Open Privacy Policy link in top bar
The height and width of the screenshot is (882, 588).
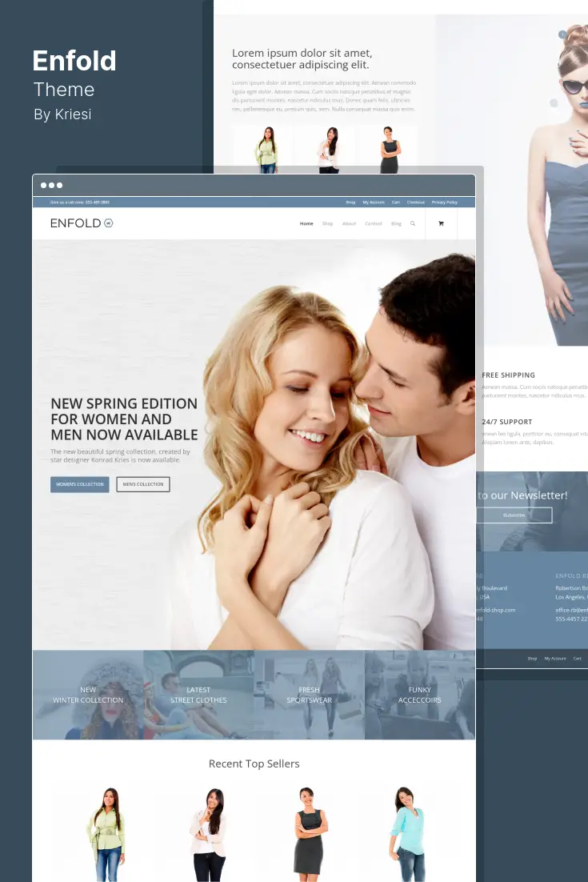445,202
